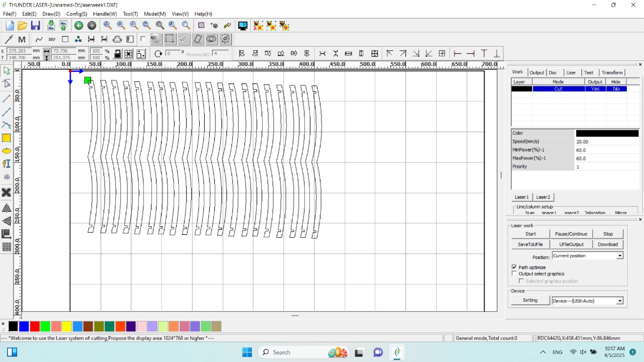Screen dimensions: 644x362
Task: Select the arrow selection tool in left toolbar
Action: (7, 71)
